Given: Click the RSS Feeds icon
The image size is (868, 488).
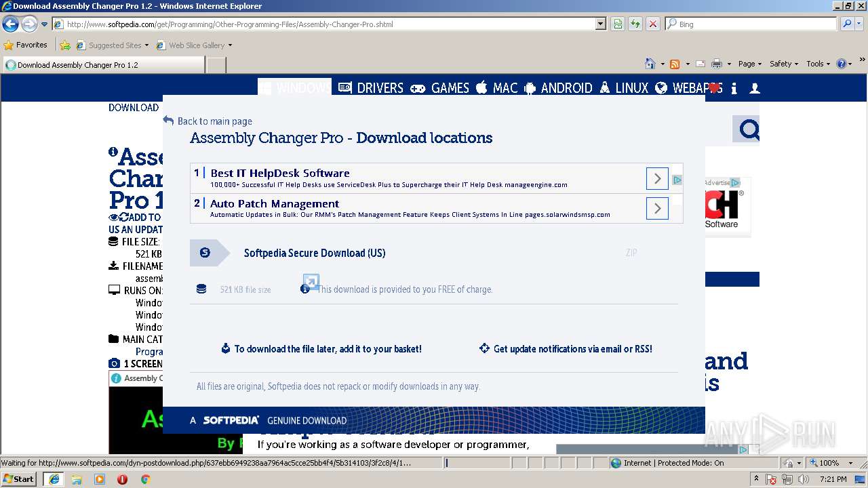Looking at the screenshot, I should click(675, 64).
